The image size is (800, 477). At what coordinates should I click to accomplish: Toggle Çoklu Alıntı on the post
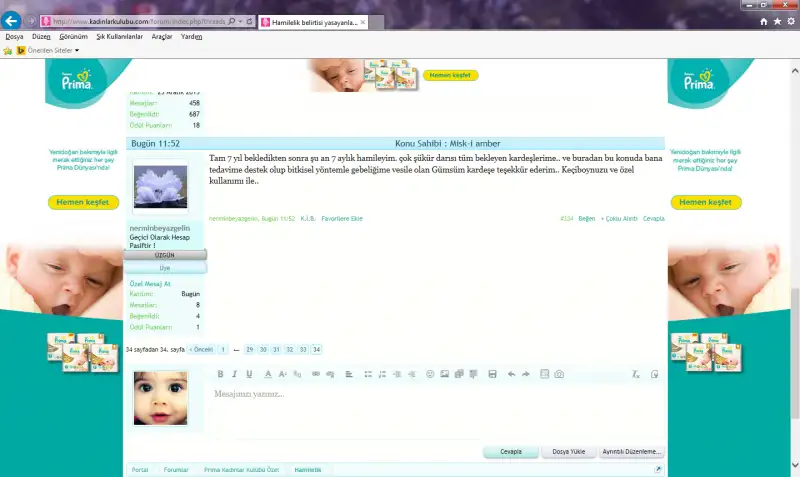pos(619,218)
